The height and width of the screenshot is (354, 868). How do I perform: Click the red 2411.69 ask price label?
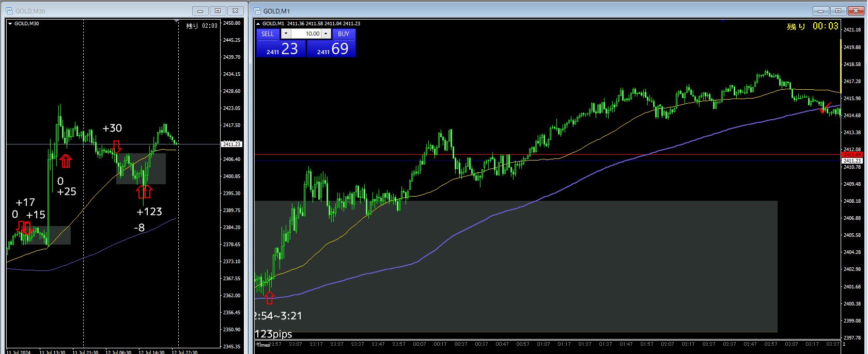coord(852,155)
